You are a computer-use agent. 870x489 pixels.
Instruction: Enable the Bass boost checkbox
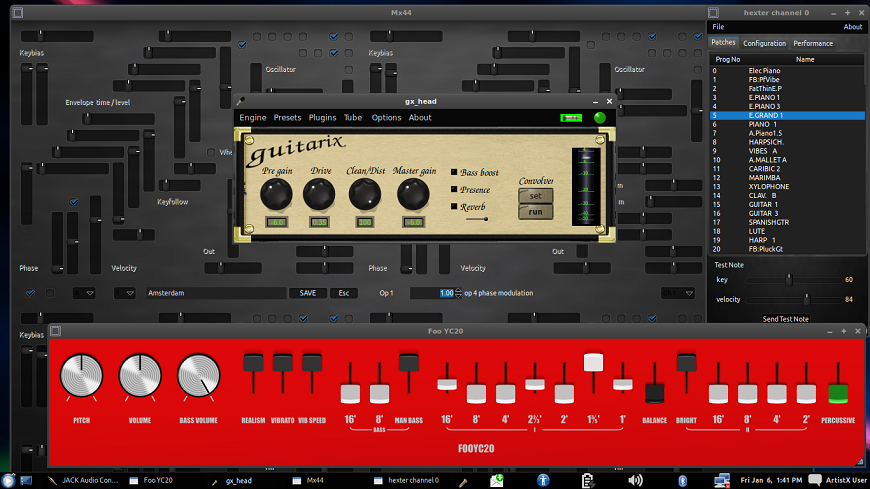pos(455,173)
